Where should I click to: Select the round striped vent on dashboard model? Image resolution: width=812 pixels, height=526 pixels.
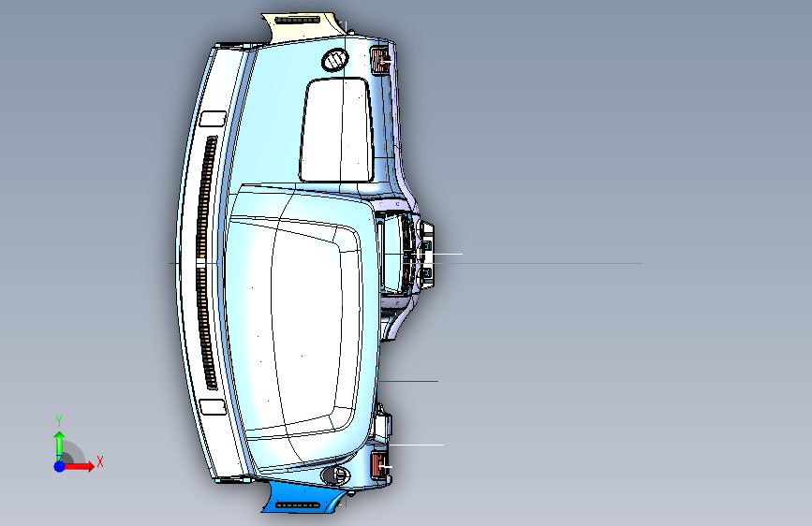click(335, 61)
